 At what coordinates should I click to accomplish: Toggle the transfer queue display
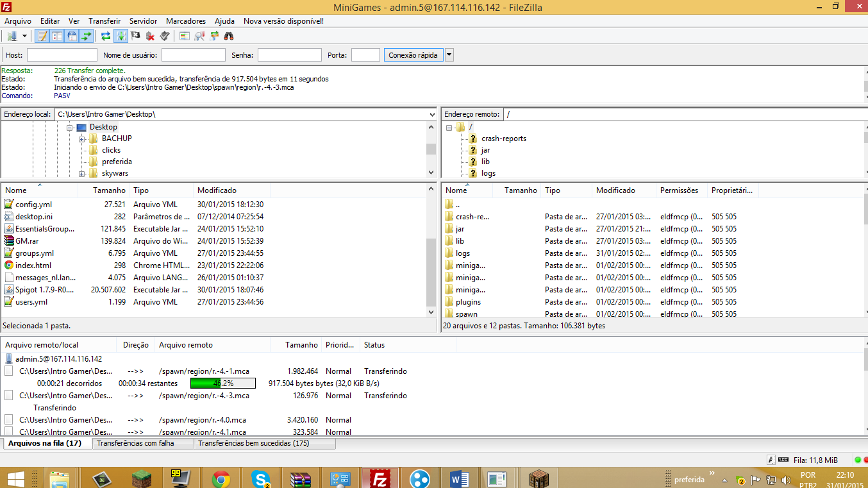86,36
